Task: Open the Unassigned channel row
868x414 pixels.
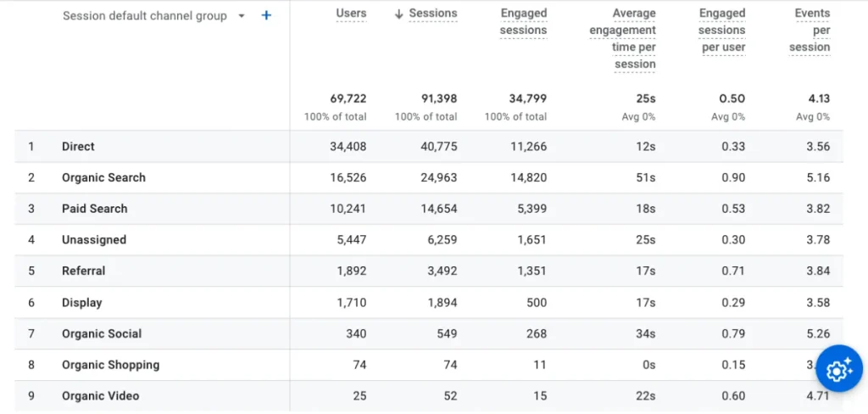Action: click(93, 240)
